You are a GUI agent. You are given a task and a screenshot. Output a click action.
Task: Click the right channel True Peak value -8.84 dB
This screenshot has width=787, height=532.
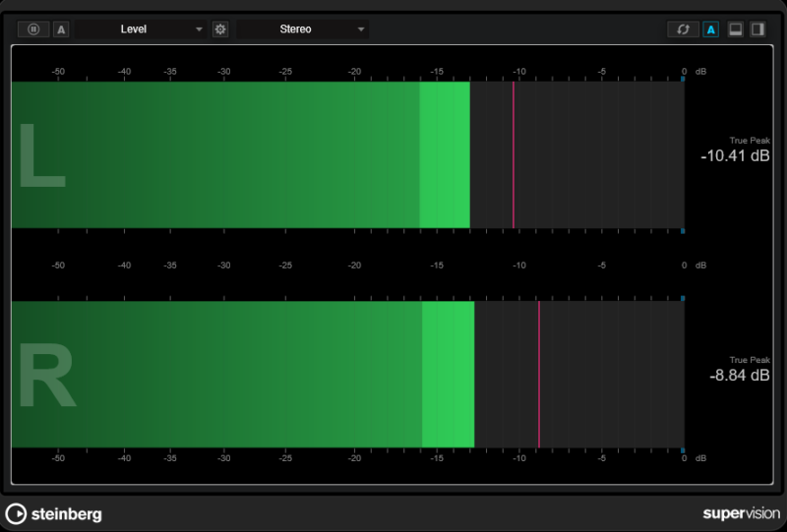point(740,375)
